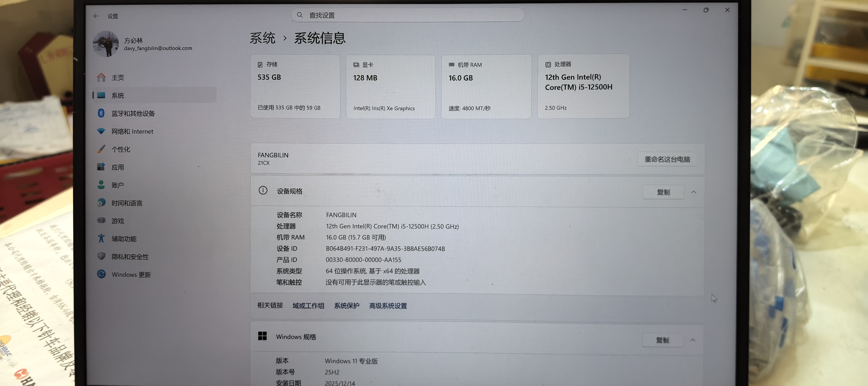The height and width of the screenshot is (386, 868).
Task: Collapse the Windows specifications (Windows 规格) chevron
Action: [x=693, y=340]
